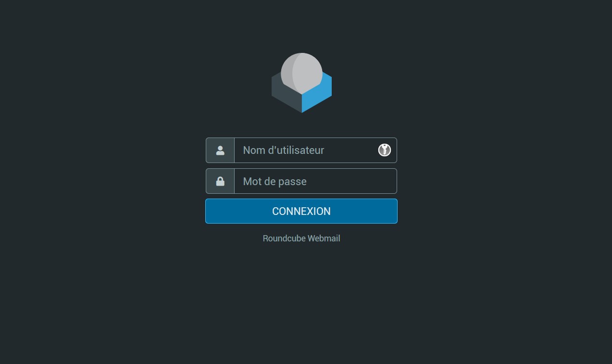Focus the Nom d'utilisateur input field

(315, 151)
